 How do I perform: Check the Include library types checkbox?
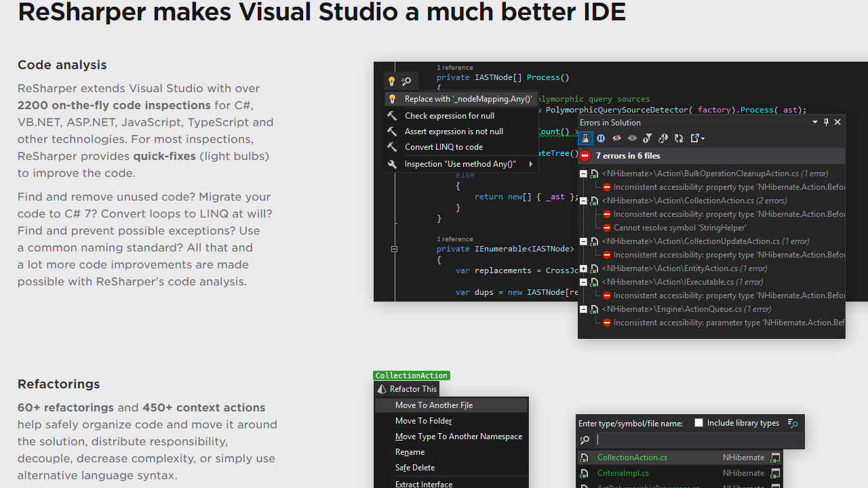click(x=698, y=423)
